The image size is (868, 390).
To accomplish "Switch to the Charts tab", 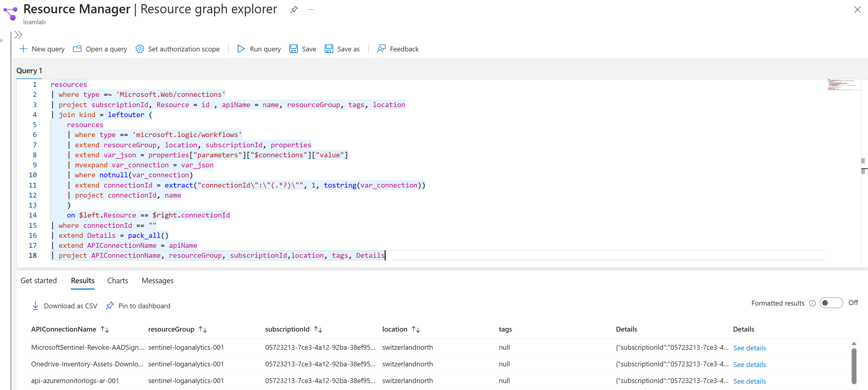I will [117, 280].
